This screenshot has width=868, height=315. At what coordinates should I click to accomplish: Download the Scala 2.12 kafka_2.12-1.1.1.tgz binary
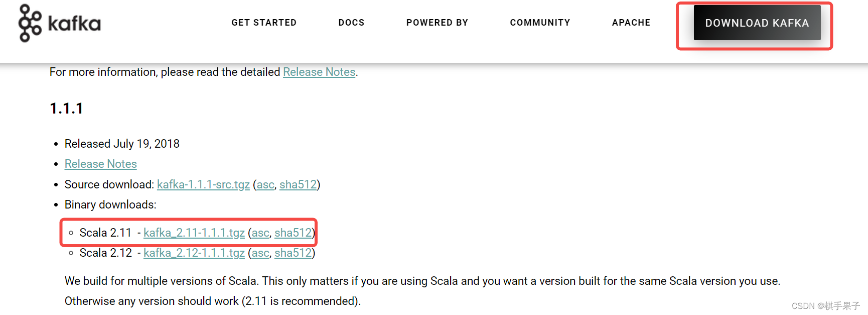(194, 253)
